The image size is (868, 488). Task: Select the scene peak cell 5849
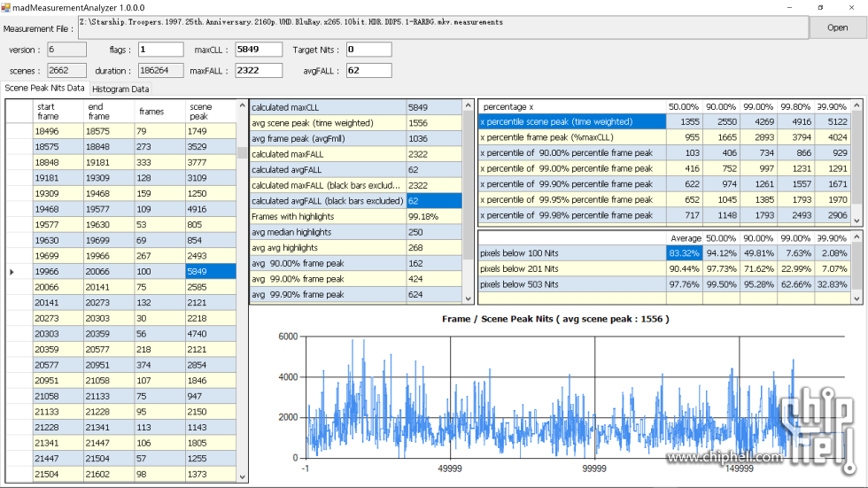click(211, 271)
